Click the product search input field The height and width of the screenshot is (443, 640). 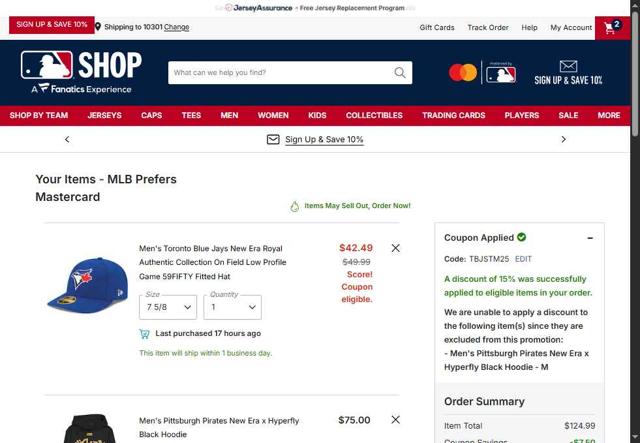(x=282, y=73)
